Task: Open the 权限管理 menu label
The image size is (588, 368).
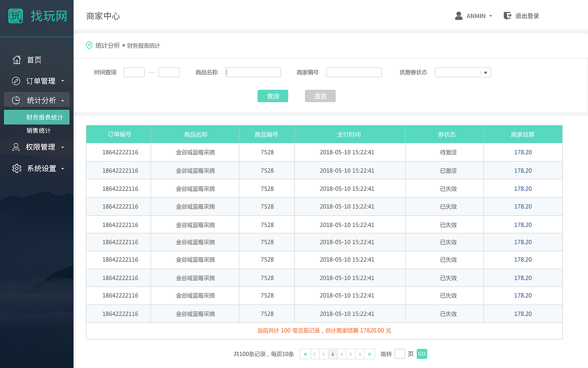Action: point(41,147)
